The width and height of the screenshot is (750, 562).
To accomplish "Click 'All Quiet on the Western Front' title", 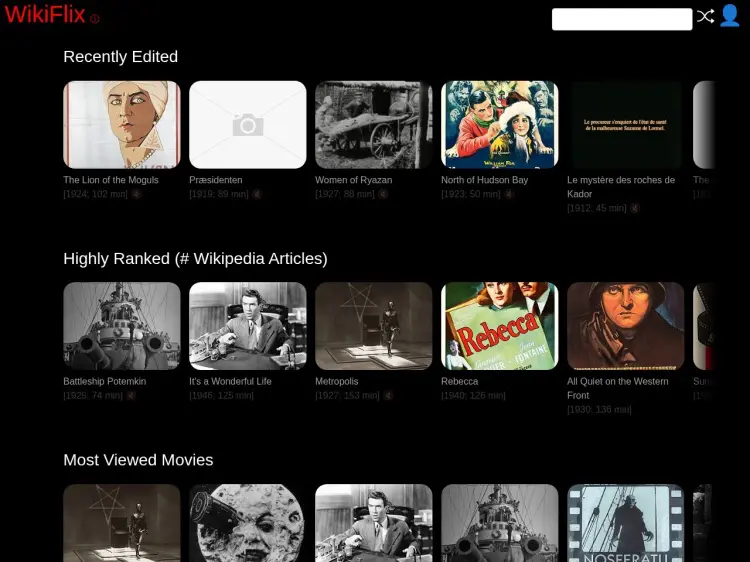I will point(618,388).
